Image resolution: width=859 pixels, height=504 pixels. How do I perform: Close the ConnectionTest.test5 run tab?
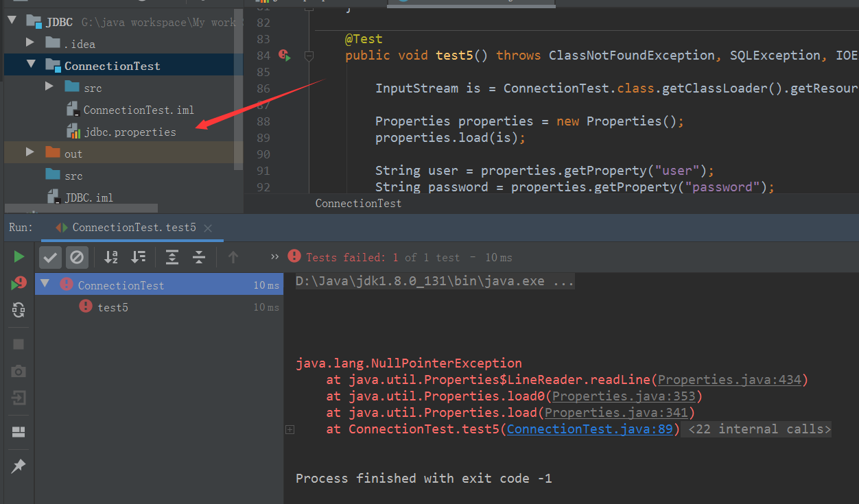[x=209, y=228]
